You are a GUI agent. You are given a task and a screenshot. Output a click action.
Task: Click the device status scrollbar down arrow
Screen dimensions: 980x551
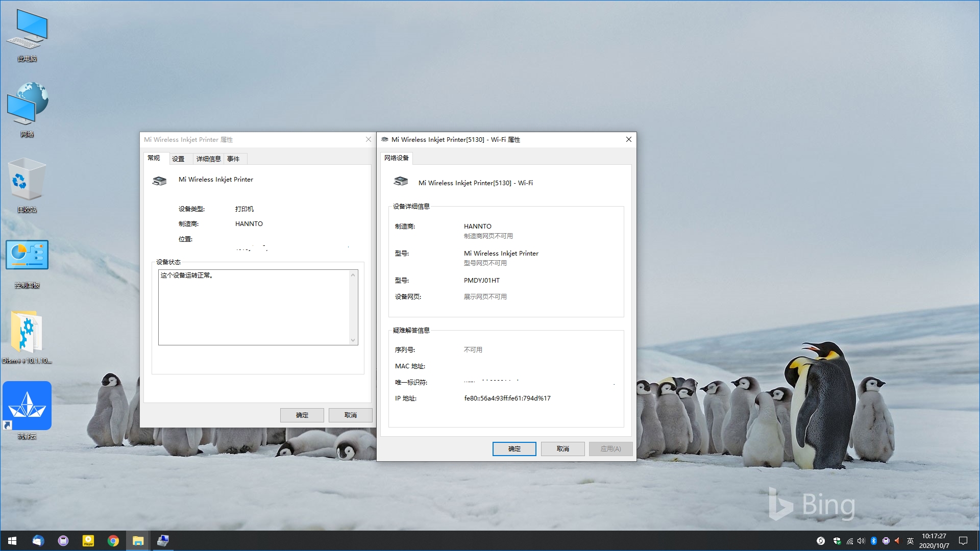(x=353, y=340)
